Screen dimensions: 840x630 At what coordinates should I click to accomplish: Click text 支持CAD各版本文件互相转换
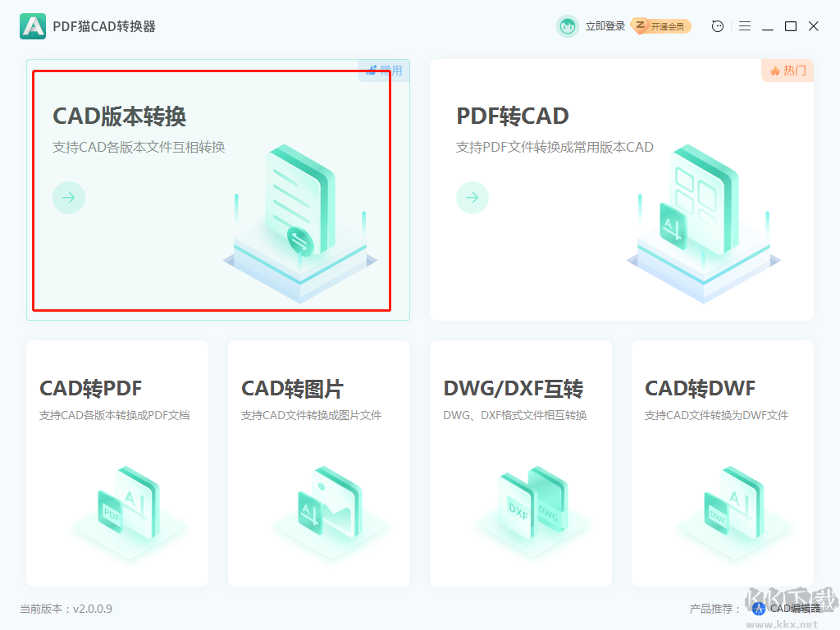139,148
